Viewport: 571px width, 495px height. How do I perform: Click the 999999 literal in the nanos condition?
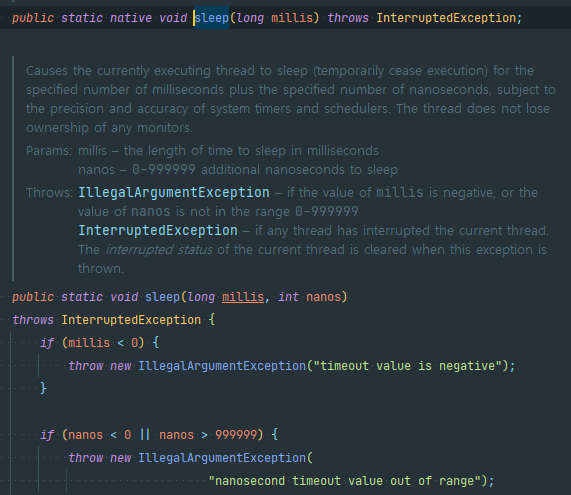point(236,435)
